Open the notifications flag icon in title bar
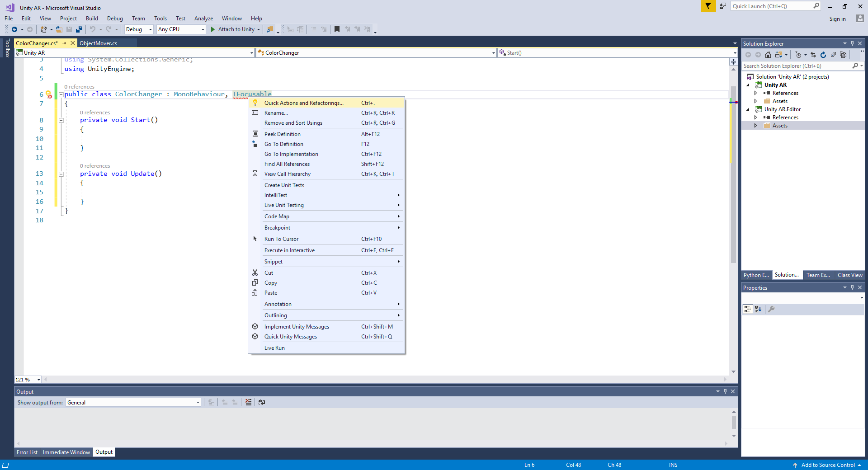 (708, 6)
